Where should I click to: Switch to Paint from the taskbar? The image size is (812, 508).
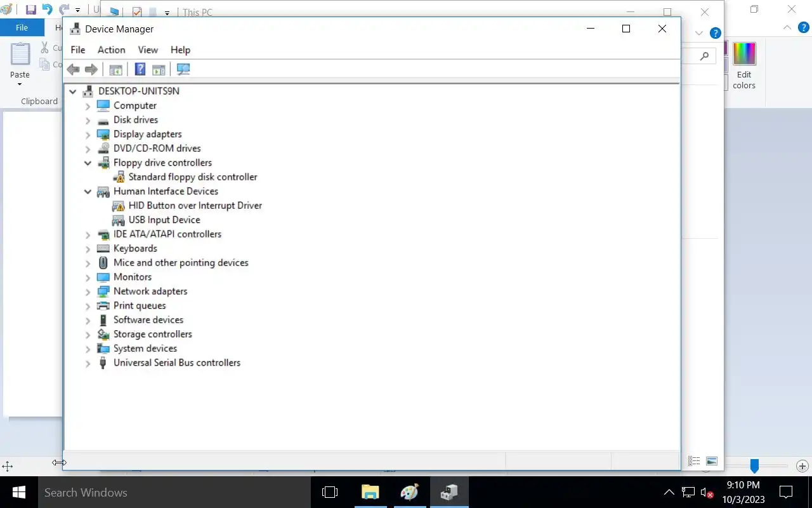[410, 492]
